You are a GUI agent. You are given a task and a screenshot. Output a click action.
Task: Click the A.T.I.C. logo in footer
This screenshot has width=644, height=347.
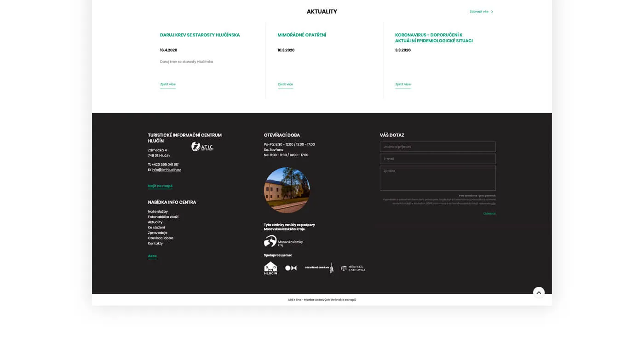tap(202, 147)
